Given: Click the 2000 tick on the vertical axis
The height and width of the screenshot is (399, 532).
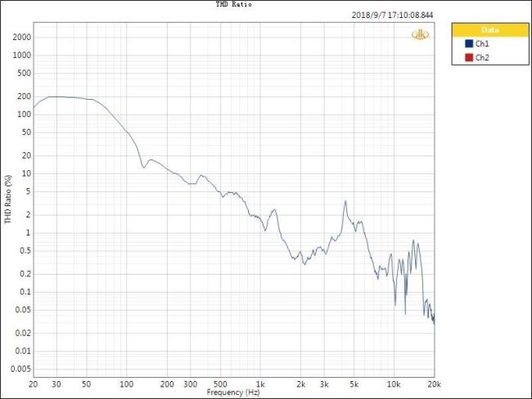Looking at the screenshot, I should tap(21, 38).
